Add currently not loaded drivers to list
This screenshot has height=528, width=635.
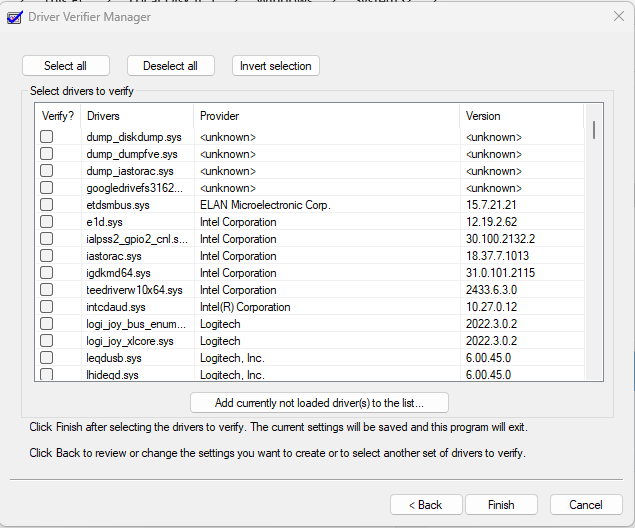click(319, 403)
